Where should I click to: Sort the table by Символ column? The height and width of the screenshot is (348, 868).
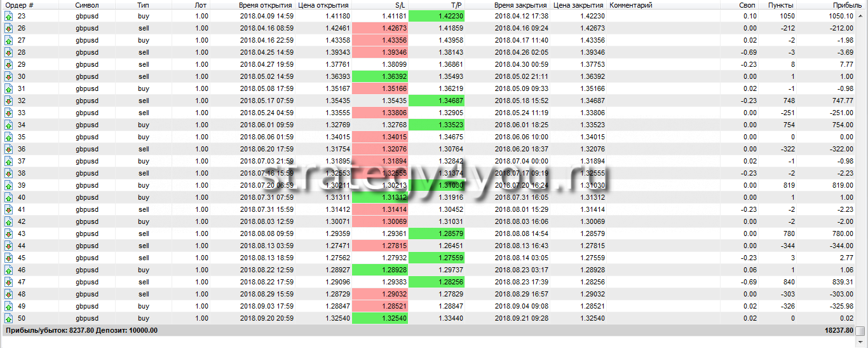[87, 5]
